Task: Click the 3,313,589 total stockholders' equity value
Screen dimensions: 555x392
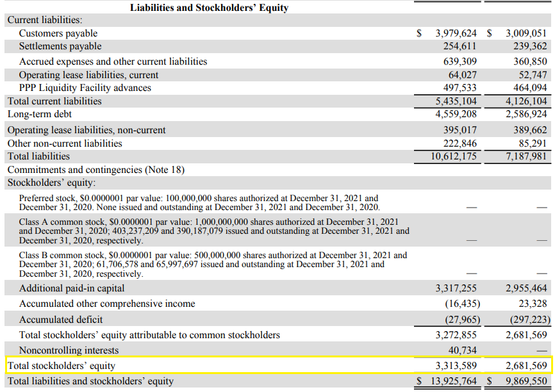Action: coord(456,366)
